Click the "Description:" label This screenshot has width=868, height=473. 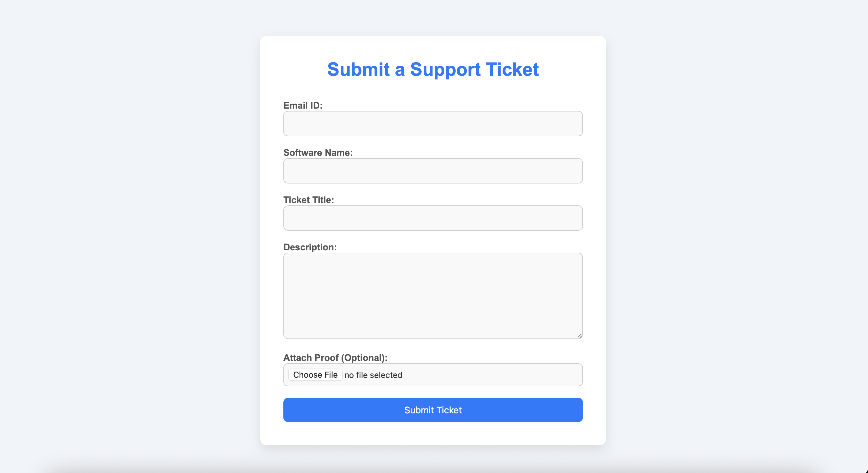coord(310,247)
